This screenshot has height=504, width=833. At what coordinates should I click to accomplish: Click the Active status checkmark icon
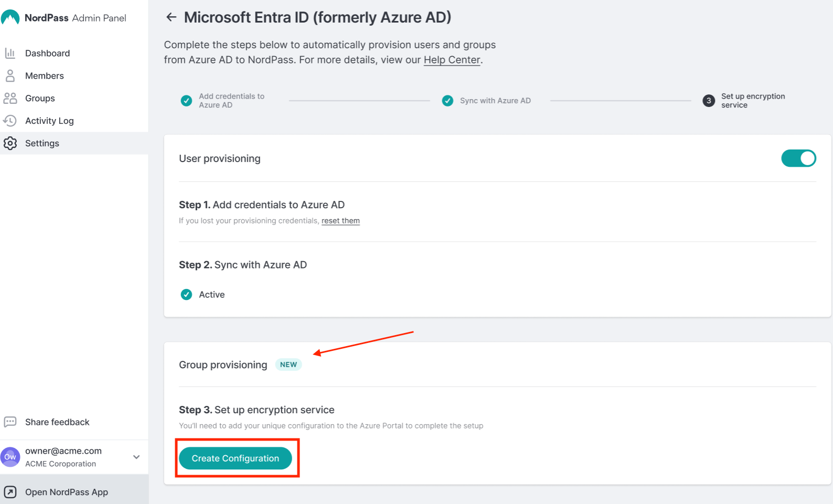(186, 295)
